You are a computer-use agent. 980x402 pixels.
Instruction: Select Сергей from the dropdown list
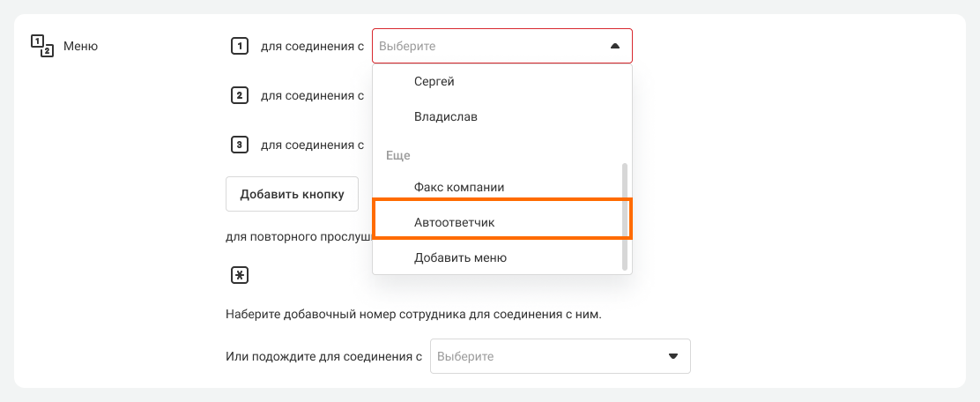(434, 81)
